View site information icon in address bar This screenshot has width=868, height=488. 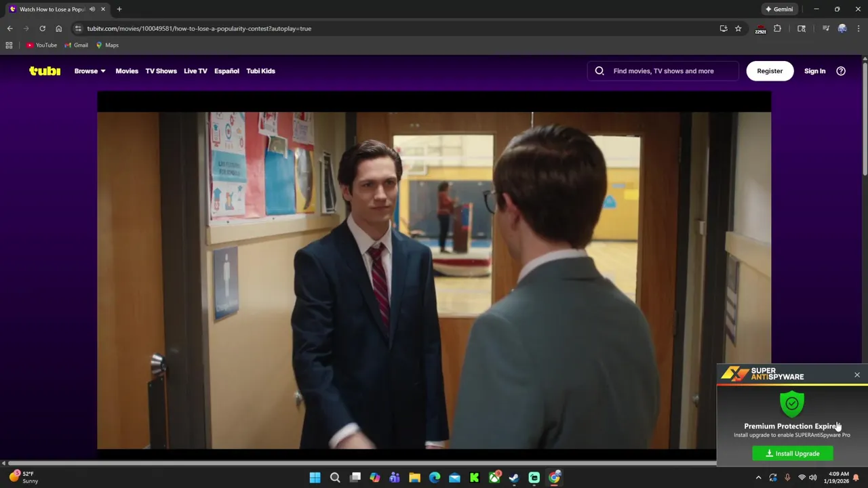coord(78,28)
